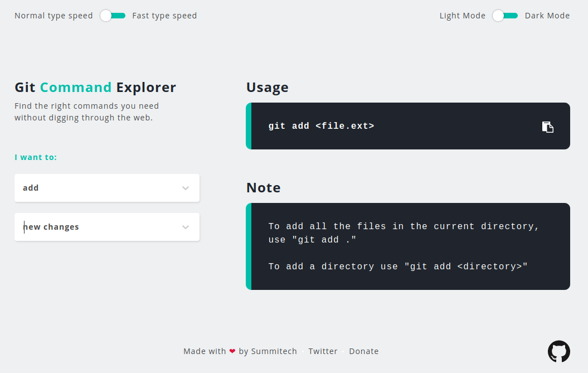Click the 'Note' heading

(263, 188)
